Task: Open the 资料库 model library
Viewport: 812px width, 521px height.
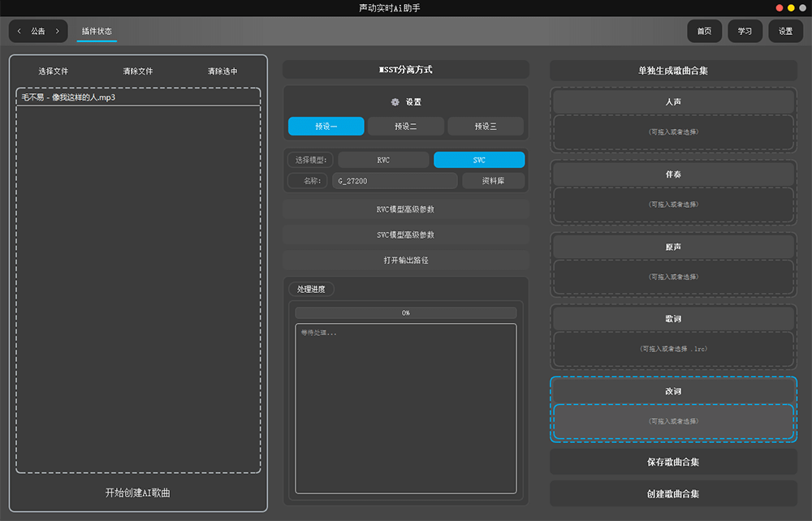Action: 493,181
